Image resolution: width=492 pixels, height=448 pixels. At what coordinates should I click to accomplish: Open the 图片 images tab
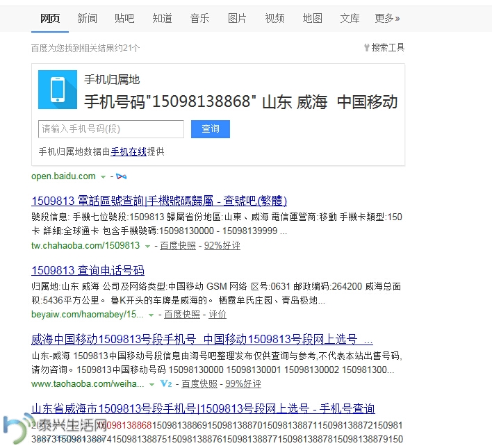[x=237, y=18]
